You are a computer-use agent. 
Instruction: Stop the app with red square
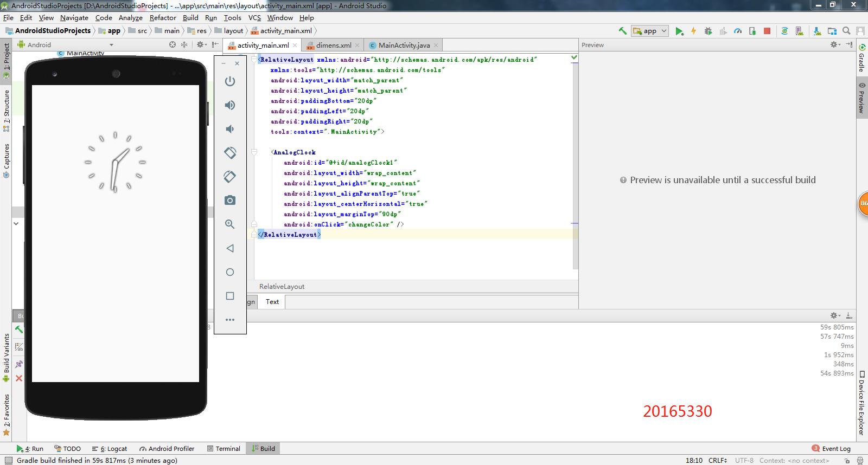[767, 31]
